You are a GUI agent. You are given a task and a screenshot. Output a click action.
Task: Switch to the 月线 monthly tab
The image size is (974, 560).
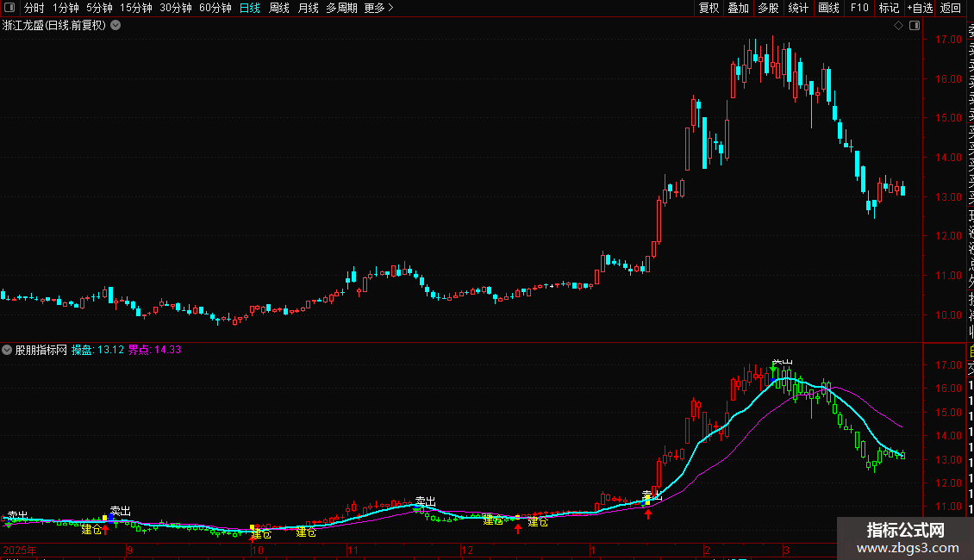pos(308,8)
